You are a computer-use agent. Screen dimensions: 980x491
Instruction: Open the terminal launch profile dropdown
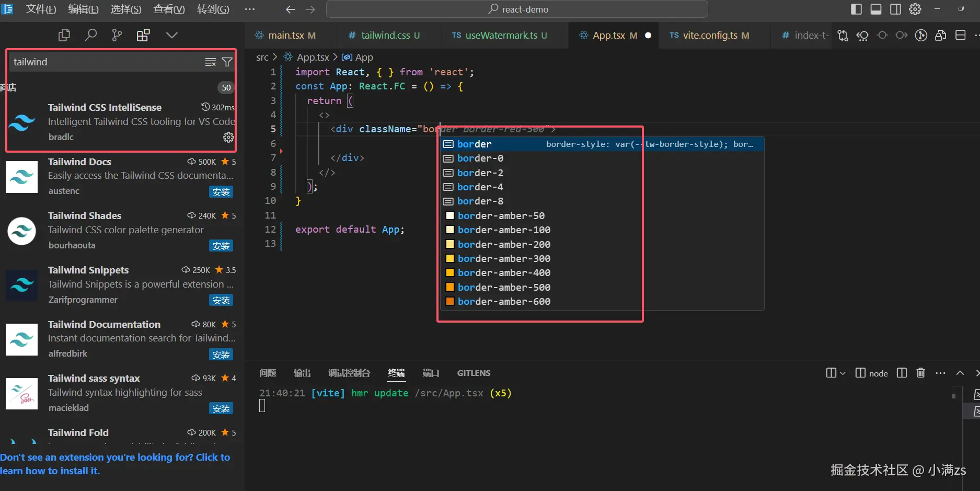[x=843, y=373]
